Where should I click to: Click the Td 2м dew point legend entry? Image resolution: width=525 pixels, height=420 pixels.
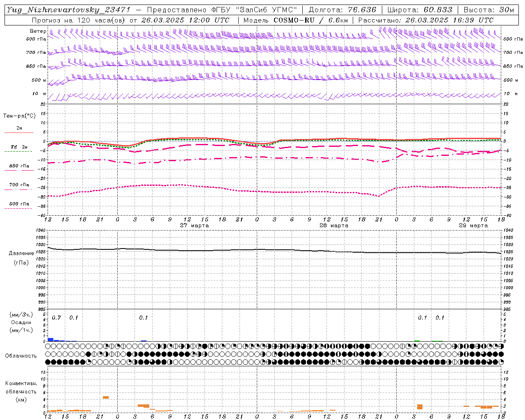[19, 147]
